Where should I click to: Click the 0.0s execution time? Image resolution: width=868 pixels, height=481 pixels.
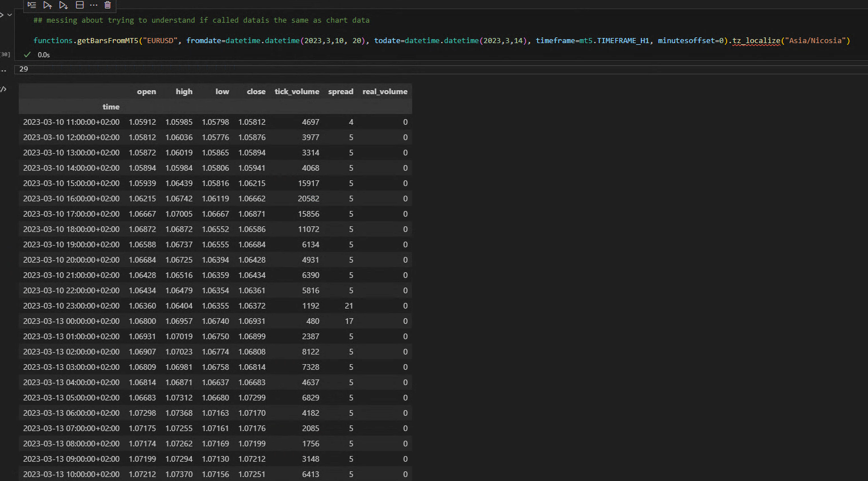point(44,55)
